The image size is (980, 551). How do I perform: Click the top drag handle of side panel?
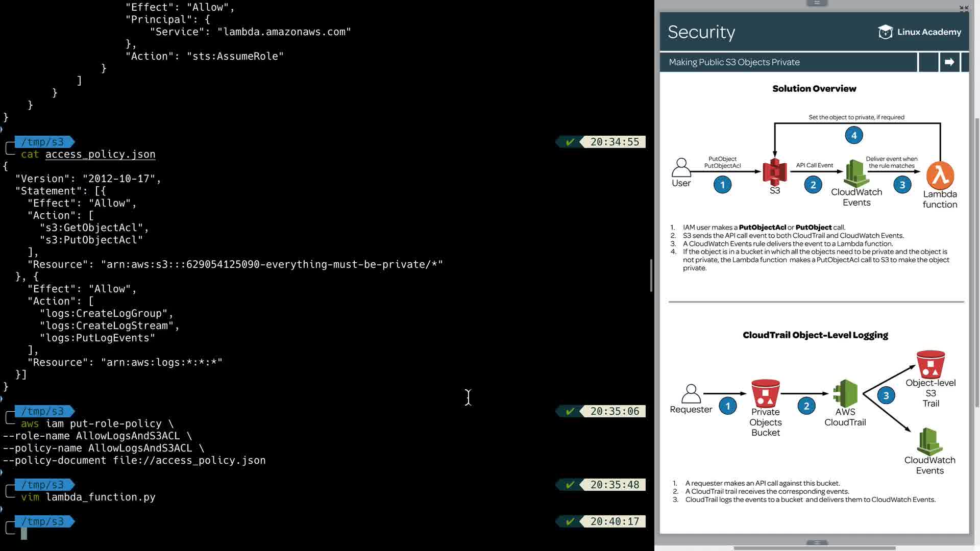[817, 3]
